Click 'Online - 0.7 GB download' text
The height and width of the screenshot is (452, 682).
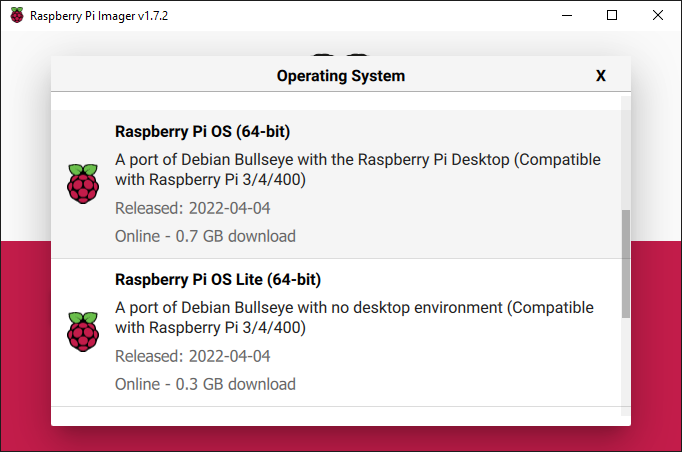pos(205,236)
